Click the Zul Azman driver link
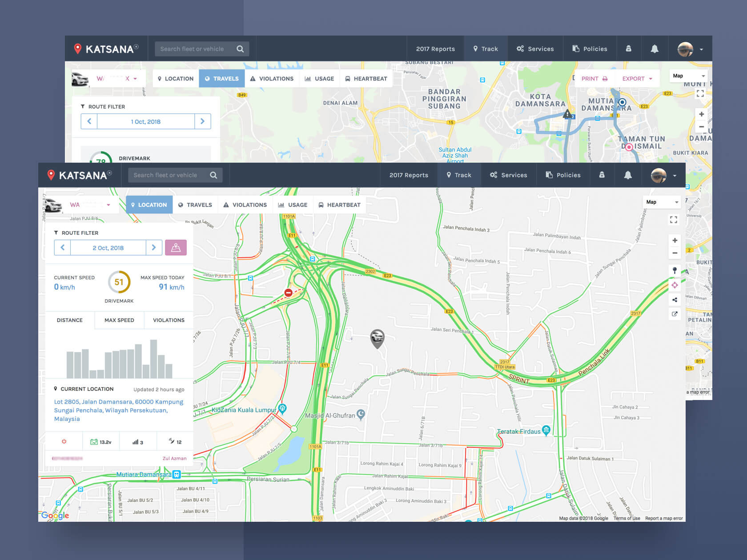 (x=174, y=458)
